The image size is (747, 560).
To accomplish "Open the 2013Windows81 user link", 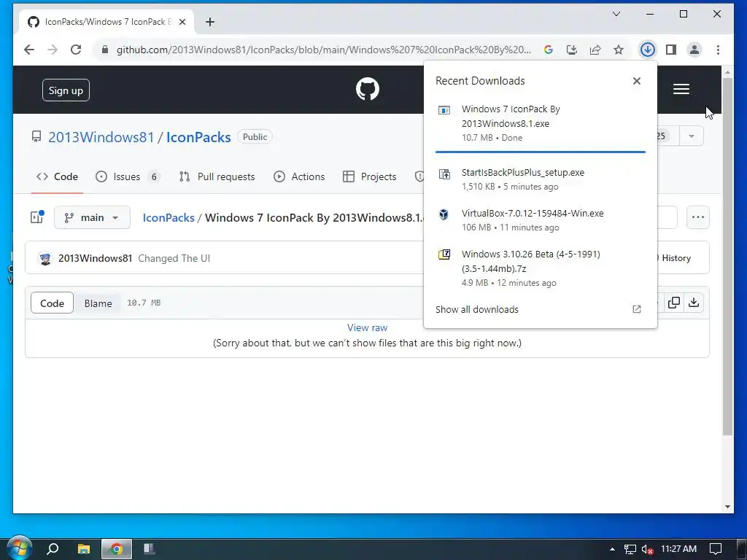I will [x=101, y=137].
